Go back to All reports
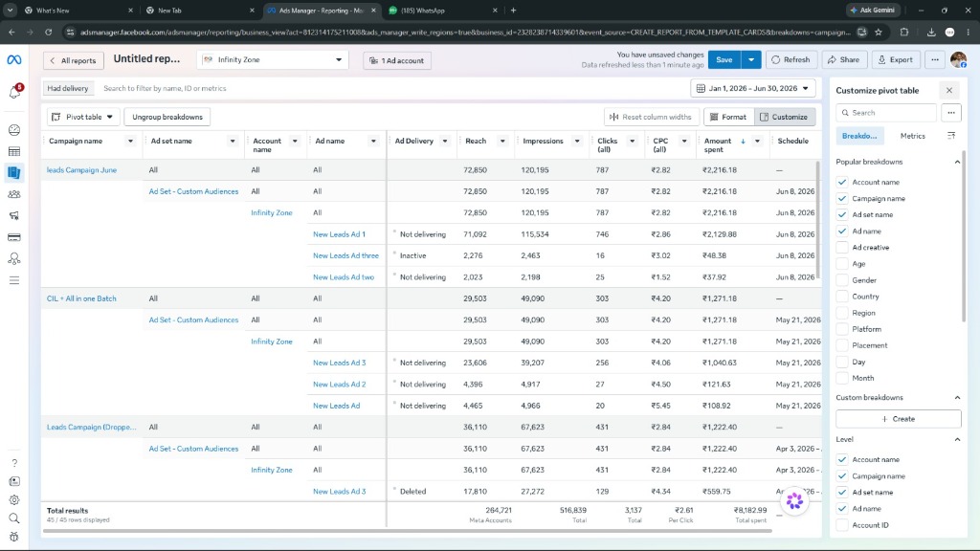980x551 pixels. click(x=73, y=60)
